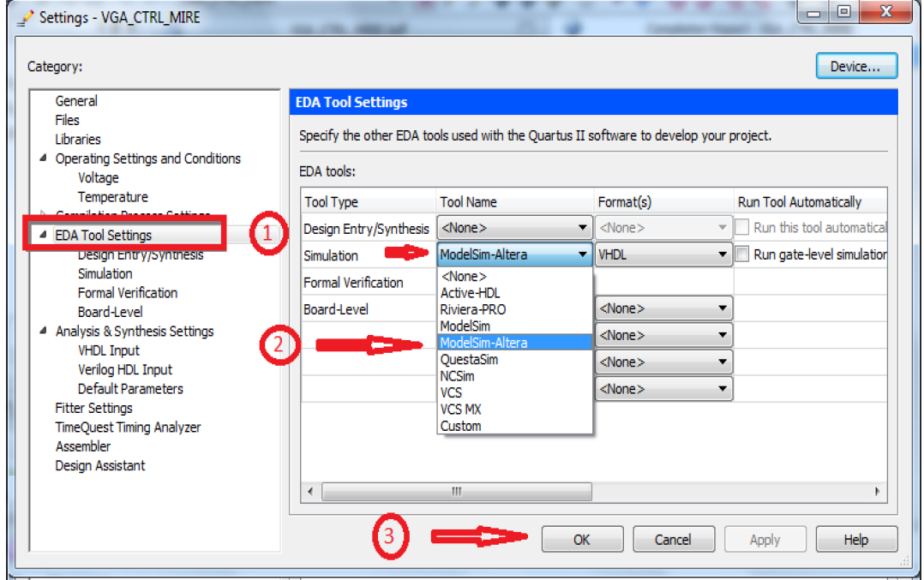Image resolution: width=924 pixels, height=580 pixels.
Task: Click the horizontal scrollbar below the EDA tools table
Action: [x=456, y=491]
